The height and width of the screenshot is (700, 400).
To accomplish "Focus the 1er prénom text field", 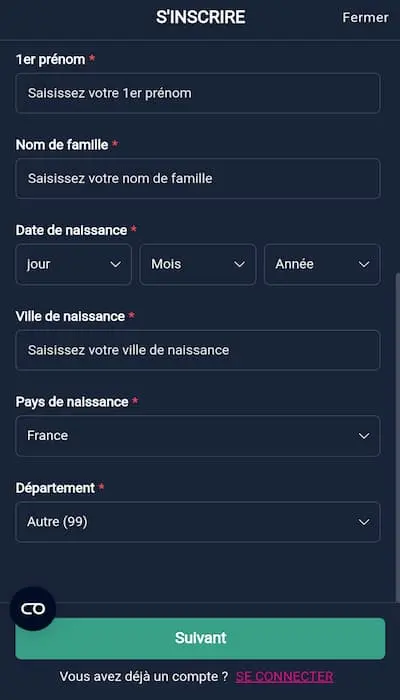I will [198, 93].
